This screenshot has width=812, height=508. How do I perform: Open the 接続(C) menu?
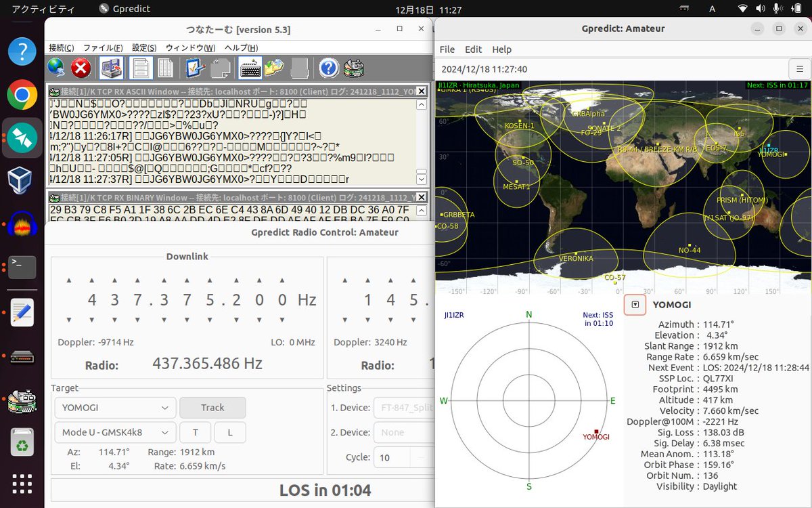[62, 48]
